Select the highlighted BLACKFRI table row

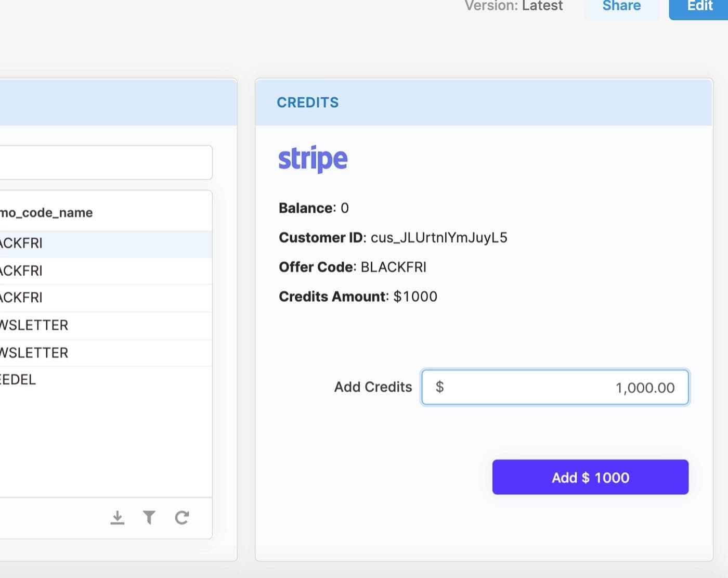tap(104, 243)
